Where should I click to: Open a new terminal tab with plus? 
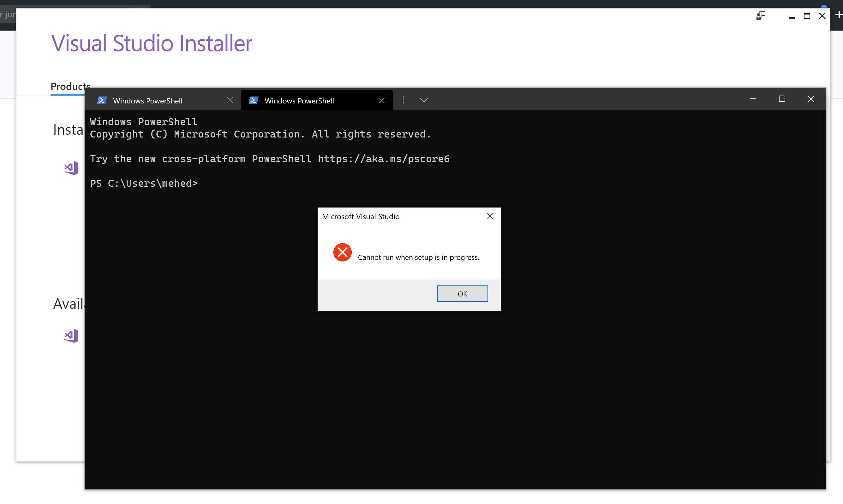(403, 100)
